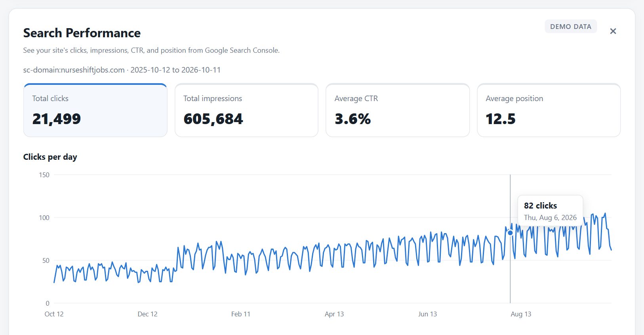The width and height of the screenshot is (644, 335).
Task: Click the 50 y-axis label
Action: point(46,260)
